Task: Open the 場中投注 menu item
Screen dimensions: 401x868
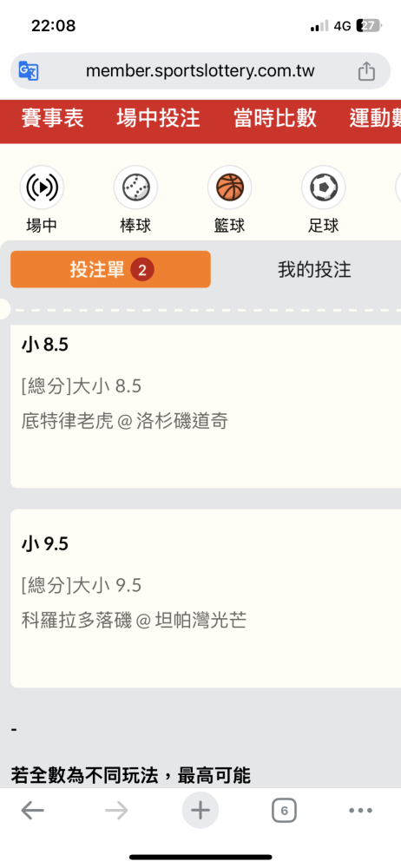Action: tap(159, 118)
